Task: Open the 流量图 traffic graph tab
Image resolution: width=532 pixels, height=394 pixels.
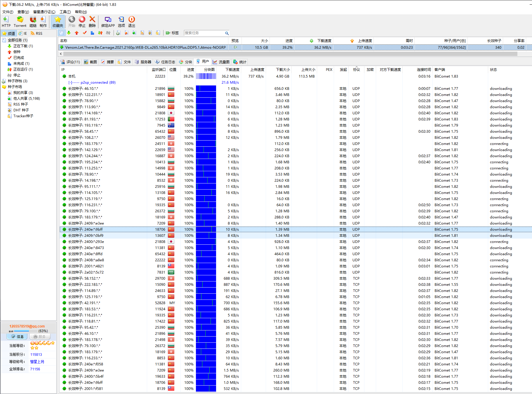Action: 221,62
